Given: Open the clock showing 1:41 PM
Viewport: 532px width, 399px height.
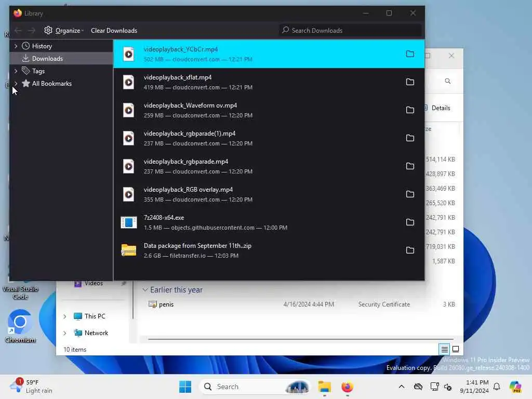Looking at the screenshot, I should pos(474,387).
